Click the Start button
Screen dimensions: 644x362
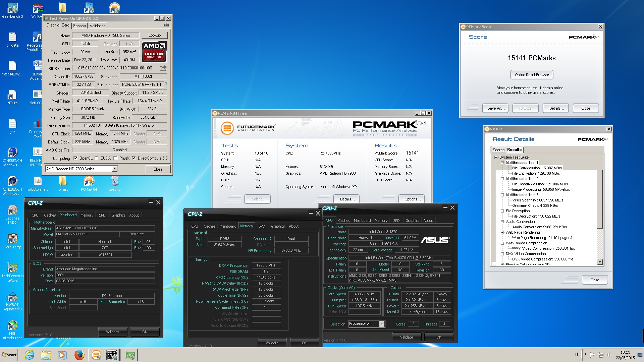(9, 355)
